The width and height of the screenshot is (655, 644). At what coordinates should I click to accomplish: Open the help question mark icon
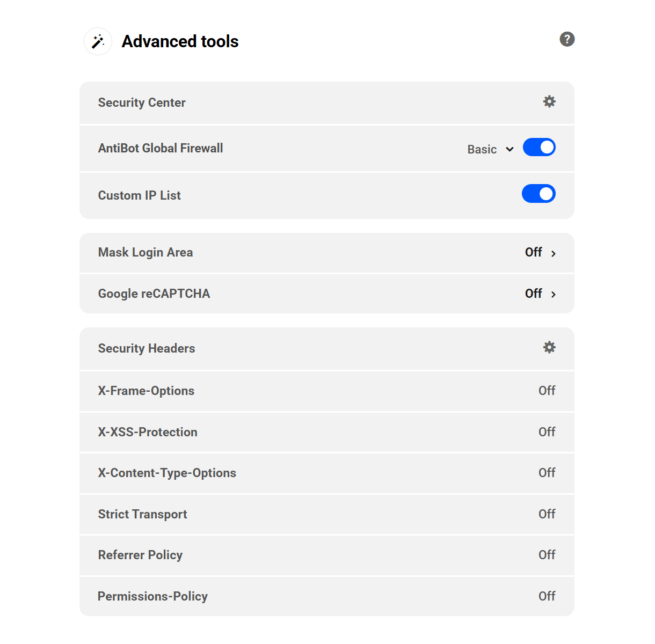click(567, 39)
